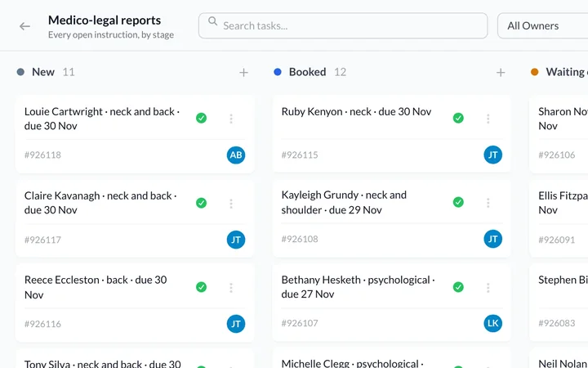
Task: Click task ID #926107
Action: pos(300,323)
